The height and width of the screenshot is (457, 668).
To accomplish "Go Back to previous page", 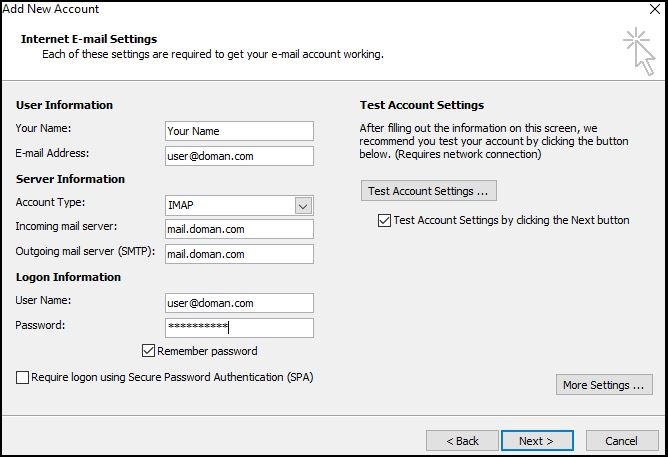I will pos(462,441).
